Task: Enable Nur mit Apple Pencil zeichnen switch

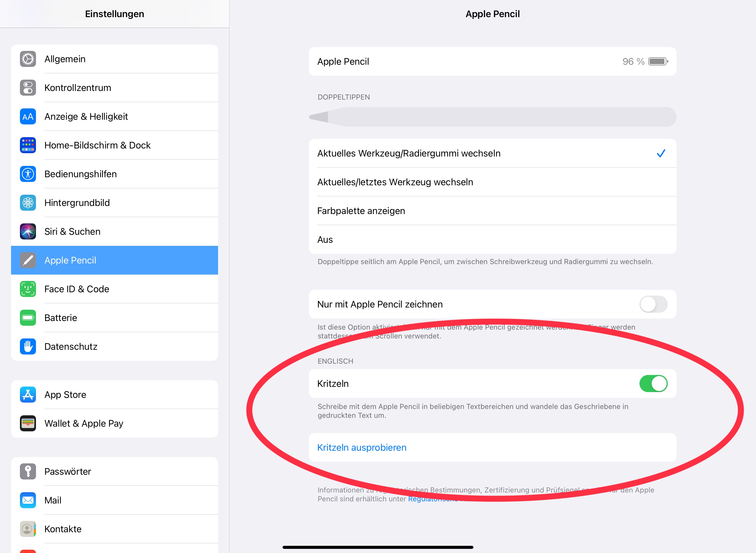Action: [653, 304]
